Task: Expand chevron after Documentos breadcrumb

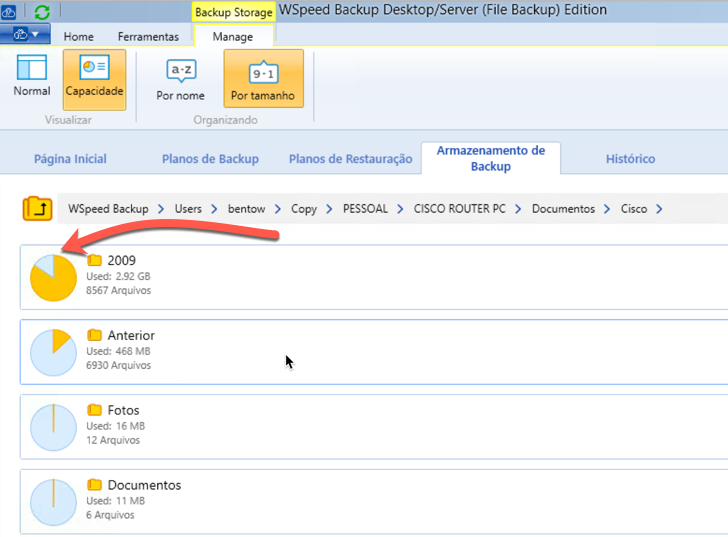Action: (x=607, y=209)
